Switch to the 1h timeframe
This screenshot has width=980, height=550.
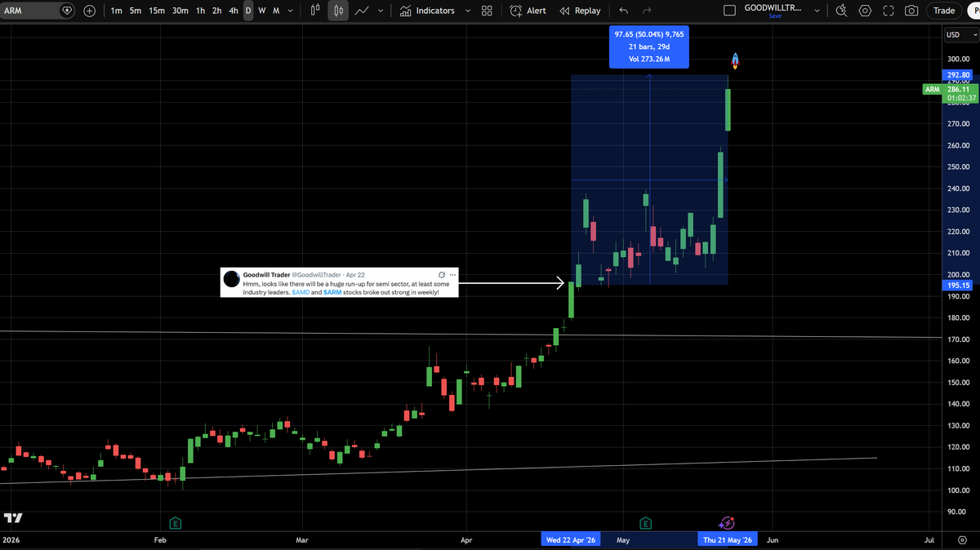click(x=200, y=11)
